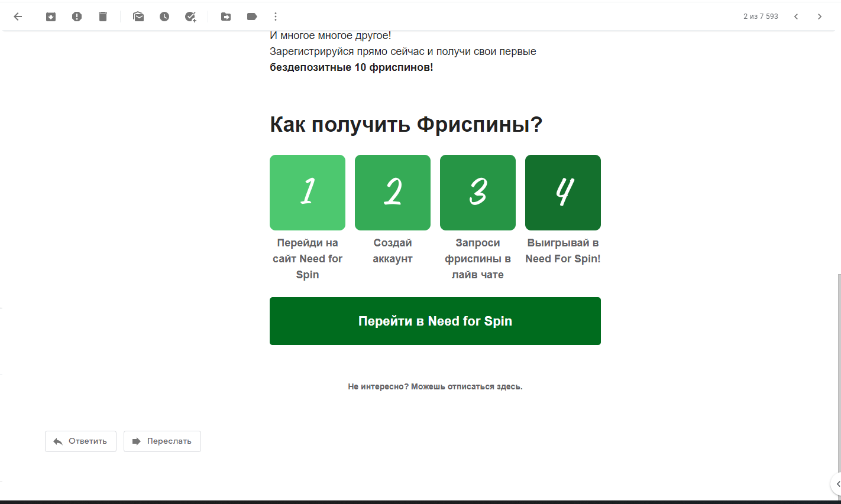Expand the side panel chevron
The image size is (841, 504).
tap(837, 484)
